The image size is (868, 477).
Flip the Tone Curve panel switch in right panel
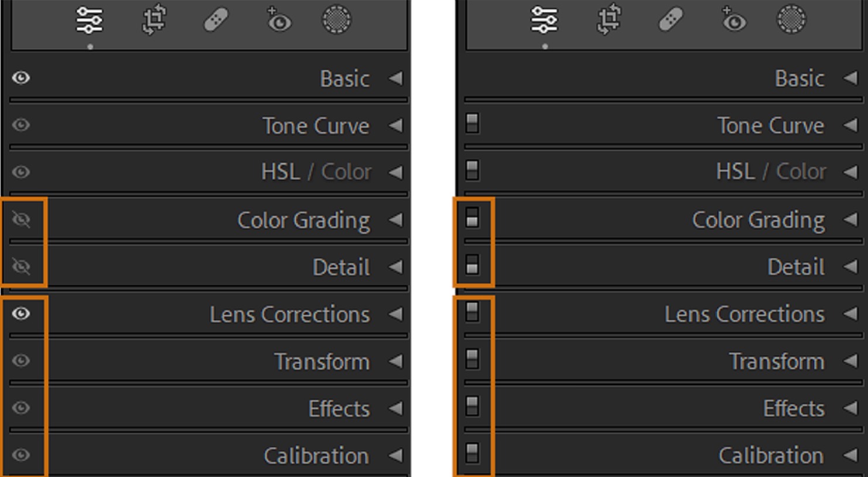pos(472,124)
